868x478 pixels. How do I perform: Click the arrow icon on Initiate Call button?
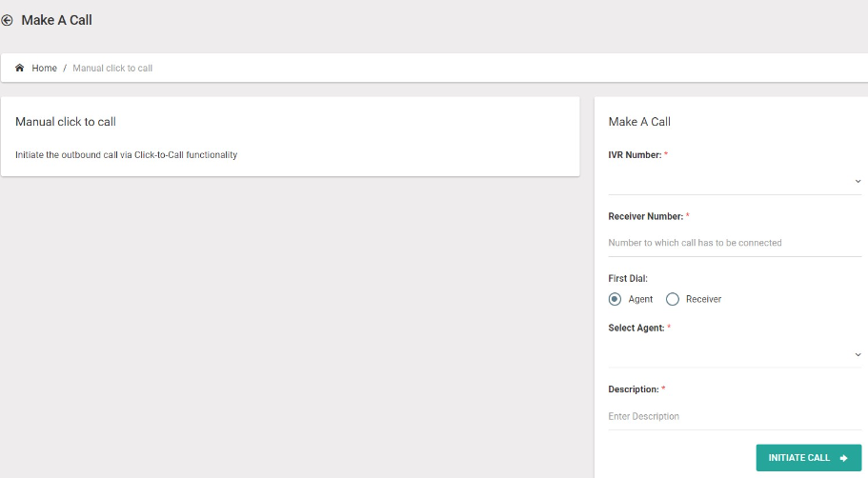pos(843,458)
